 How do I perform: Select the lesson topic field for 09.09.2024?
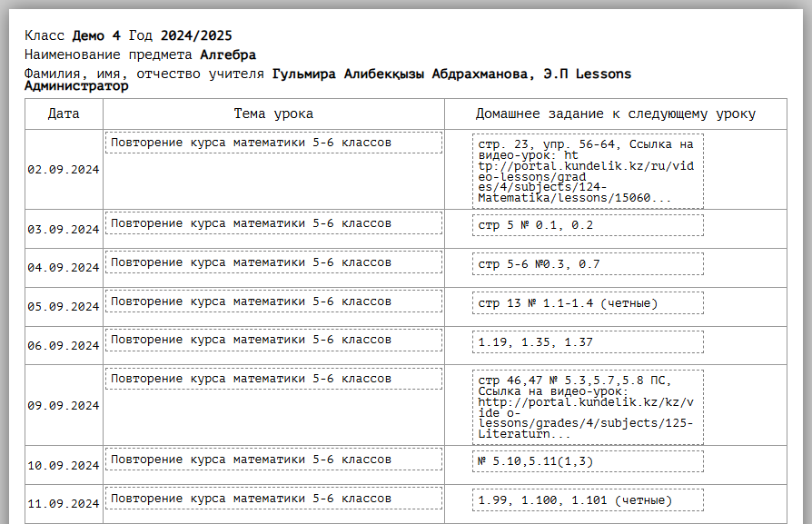pos(273,379)
